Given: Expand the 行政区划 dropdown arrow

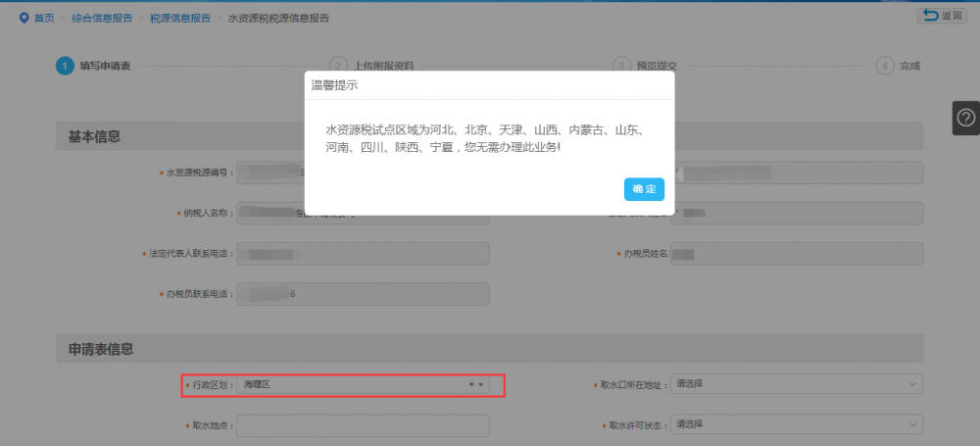Looking at the screenshot, I should [x=481, y=385].
